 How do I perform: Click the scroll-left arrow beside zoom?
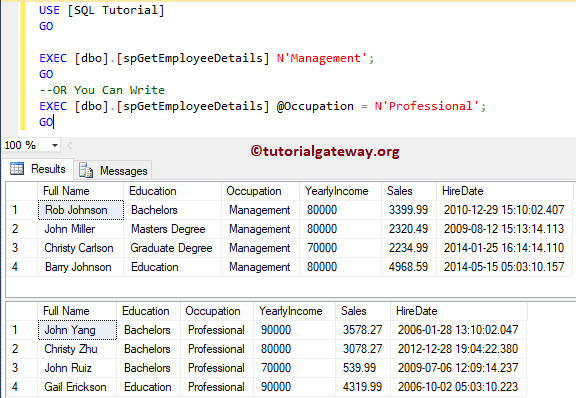(x=69, y=145)
